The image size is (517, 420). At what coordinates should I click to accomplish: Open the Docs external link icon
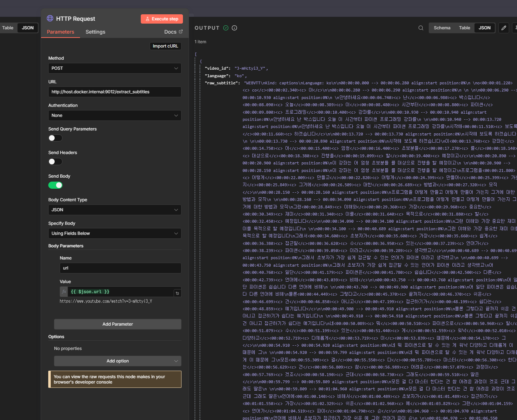(x=181, y=31)
